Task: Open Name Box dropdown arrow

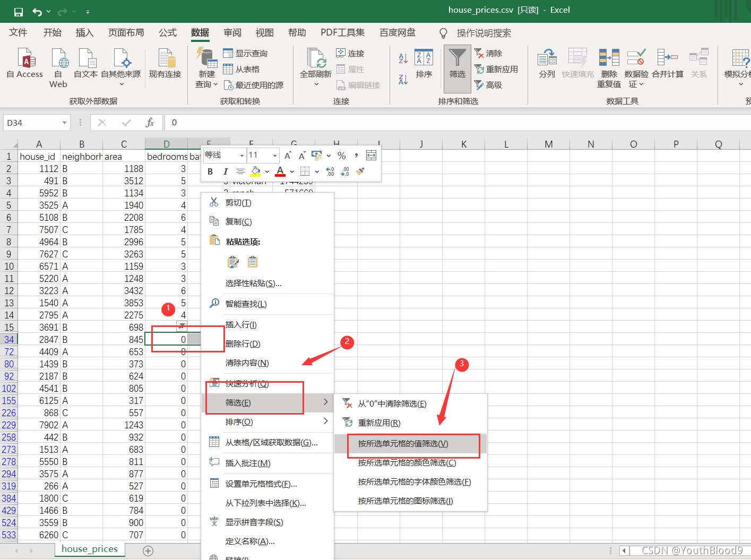Action: (x=64, y=123)
